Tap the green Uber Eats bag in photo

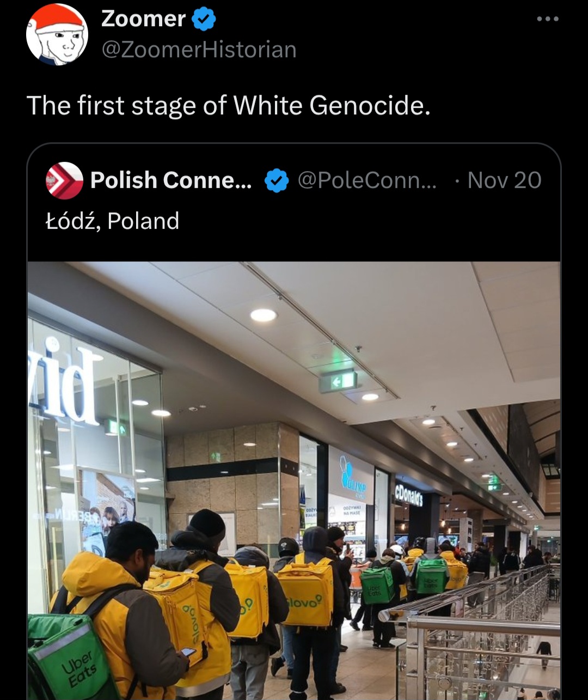click(x=73, y=657)
